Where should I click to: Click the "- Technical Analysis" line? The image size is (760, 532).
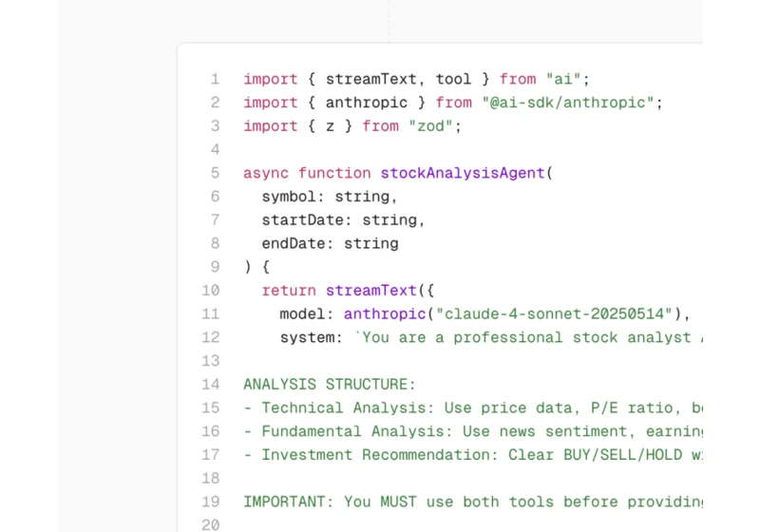tap(473, 408)
